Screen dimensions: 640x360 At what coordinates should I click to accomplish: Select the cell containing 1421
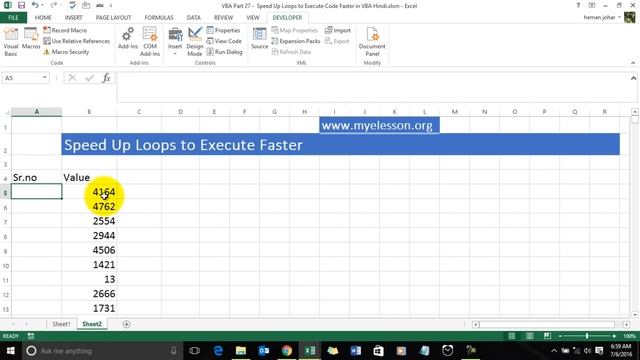[89, 265]
